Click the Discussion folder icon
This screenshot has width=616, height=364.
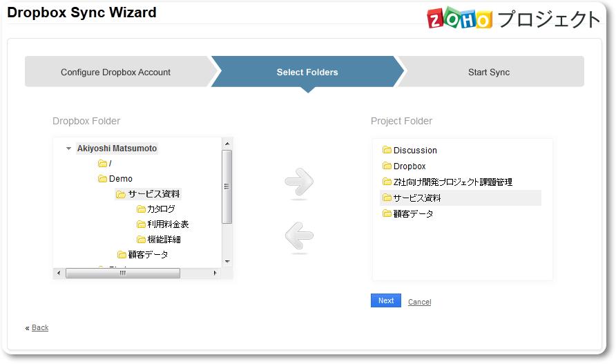[x=387, y=151]
